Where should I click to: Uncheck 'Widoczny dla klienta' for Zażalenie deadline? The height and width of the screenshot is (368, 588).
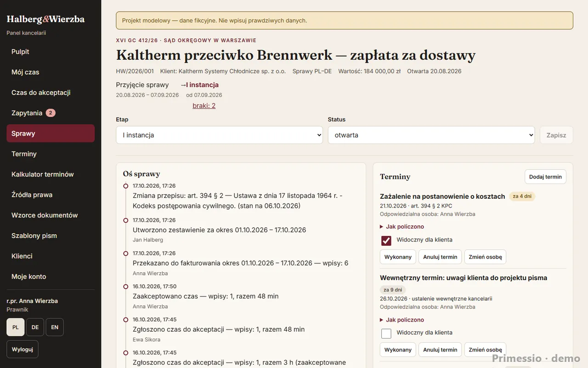[386, 240]
